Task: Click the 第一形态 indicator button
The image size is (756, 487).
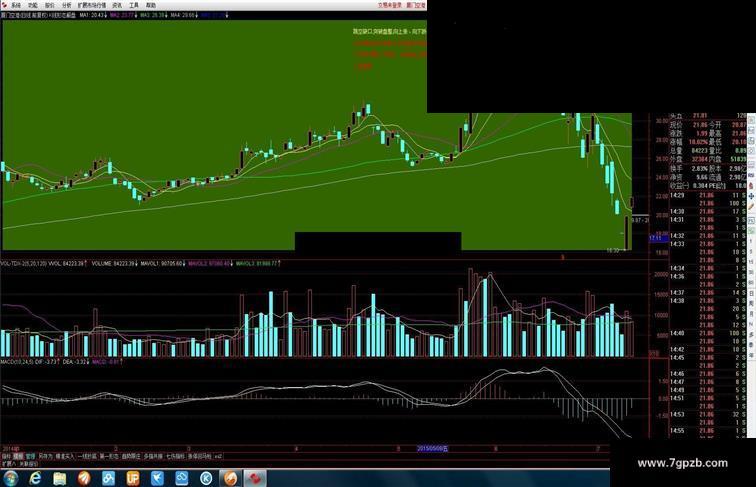Action: [109, 456]
